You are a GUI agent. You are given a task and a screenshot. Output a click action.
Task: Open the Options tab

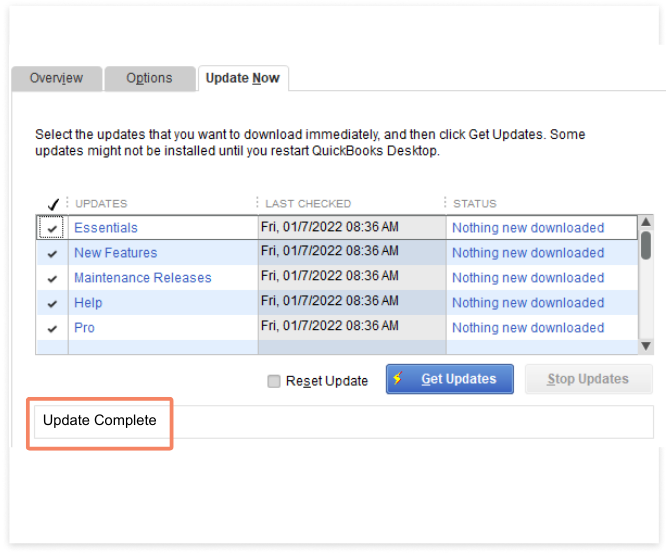pyautogui.click(x=150, y=78)
